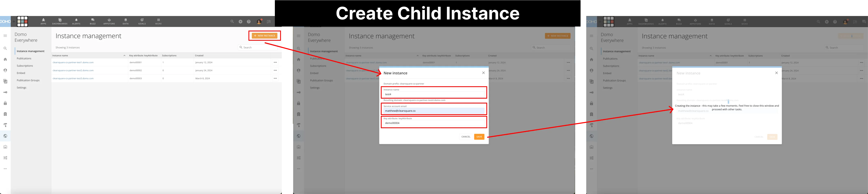Select the globe icon in left screenshot's sidebar
This screenshot has height=194, width=868.
coord(5,136)
